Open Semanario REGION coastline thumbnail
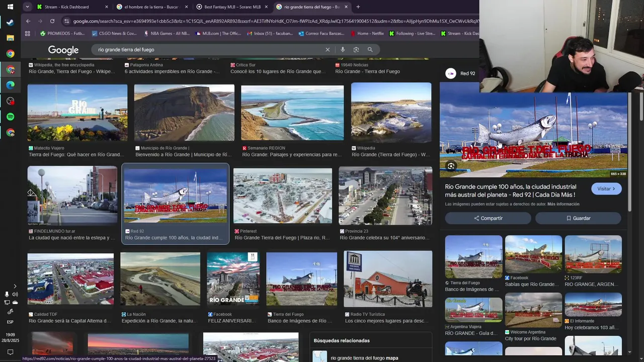The width and height of the screenshot is (644, 362). coord(292,113)
